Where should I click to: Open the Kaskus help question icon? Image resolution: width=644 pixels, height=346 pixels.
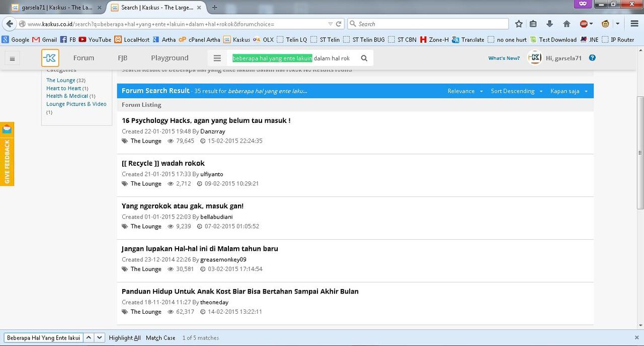tap(592, 58)
